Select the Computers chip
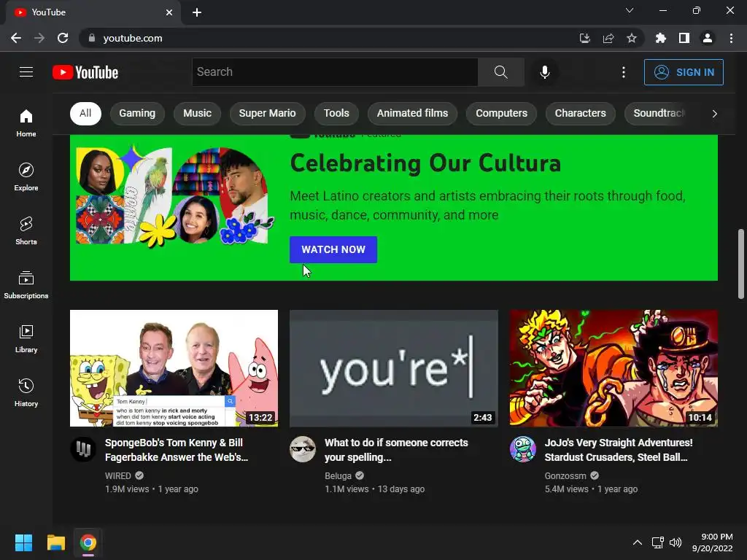Viewport: 747px width, 560px height. coord(502,113)
